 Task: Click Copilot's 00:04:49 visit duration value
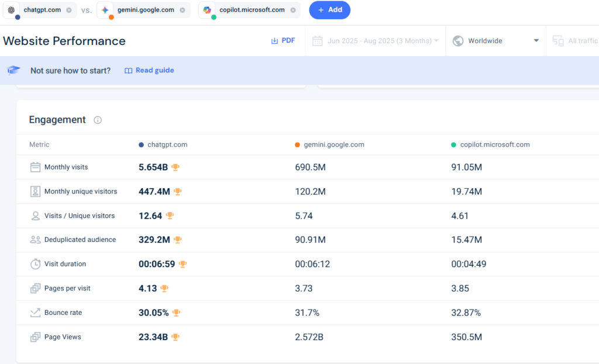pyautogui.click(x=469, y=264)
